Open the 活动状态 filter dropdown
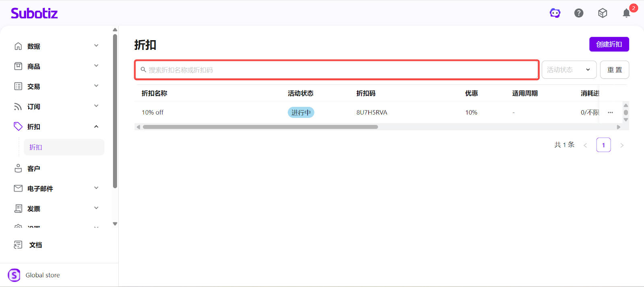The height and width of the screenshot is (287, 644). [569, 70]
